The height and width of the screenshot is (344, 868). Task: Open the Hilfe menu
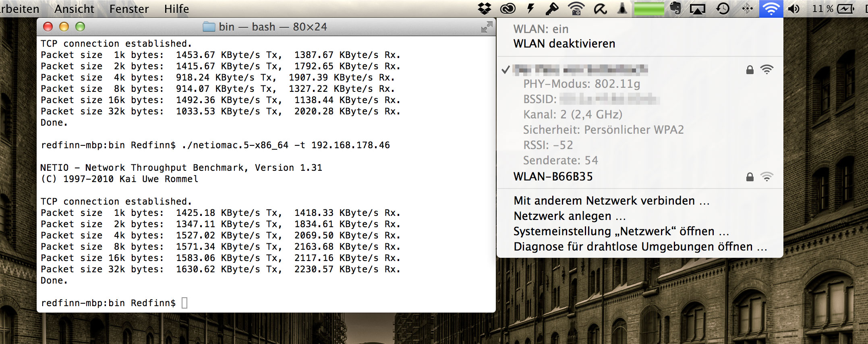[176, 8]
